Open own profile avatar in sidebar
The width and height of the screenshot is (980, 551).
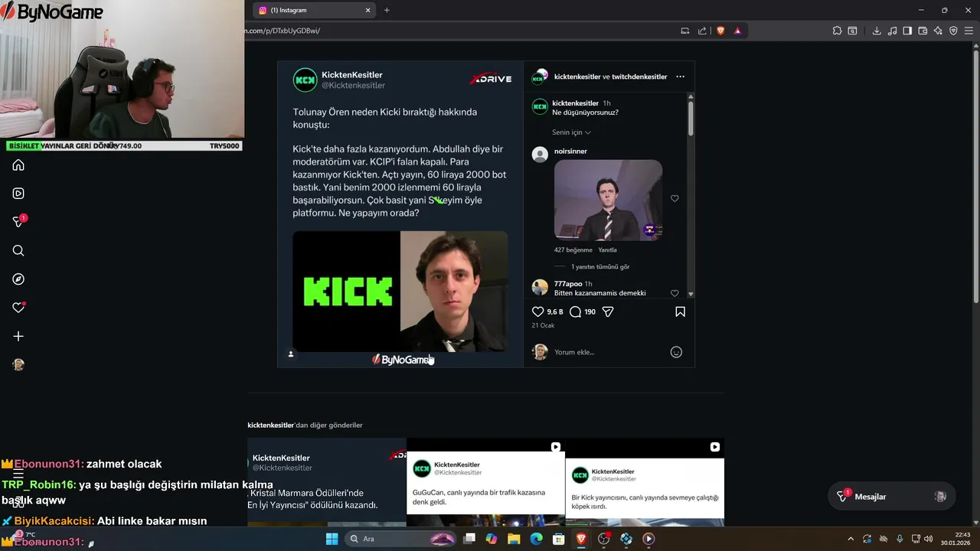(18, 364)
